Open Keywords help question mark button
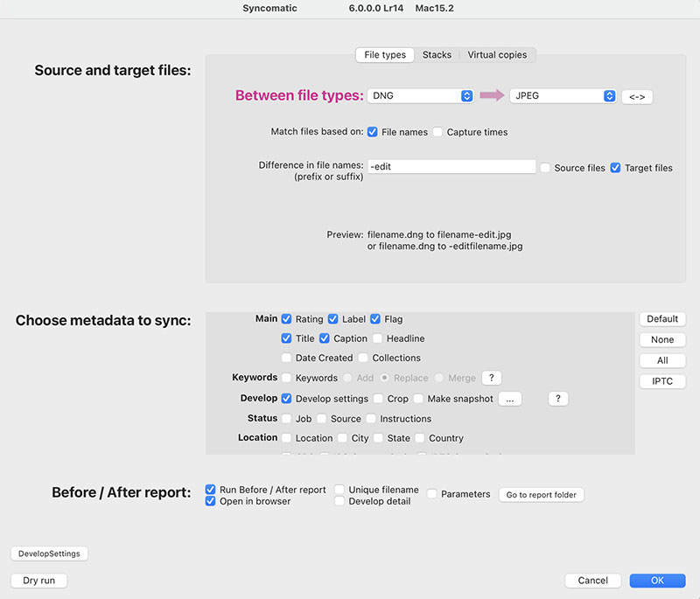Image resolution: width=700 pixels, height=599 pixels. [x=492, y=378]
